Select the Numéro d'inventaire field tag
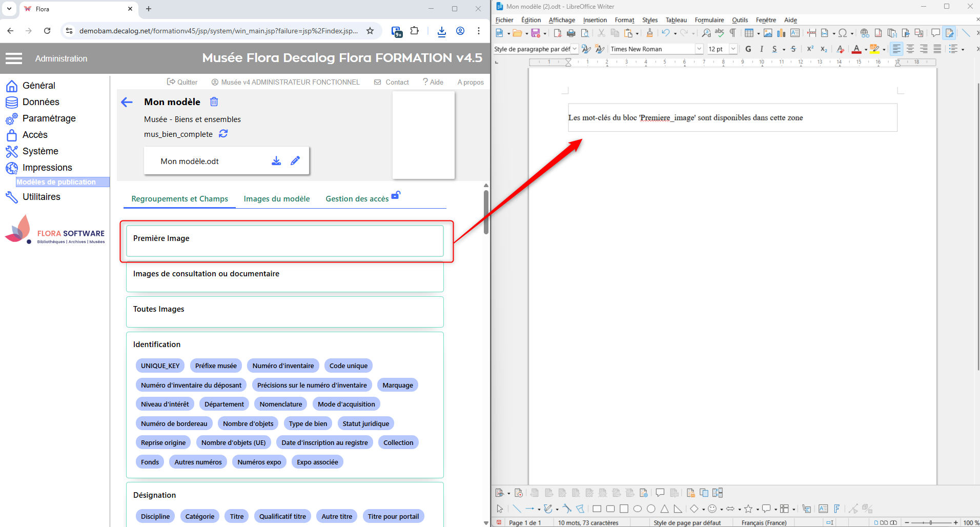 click(x=283, y=366)
